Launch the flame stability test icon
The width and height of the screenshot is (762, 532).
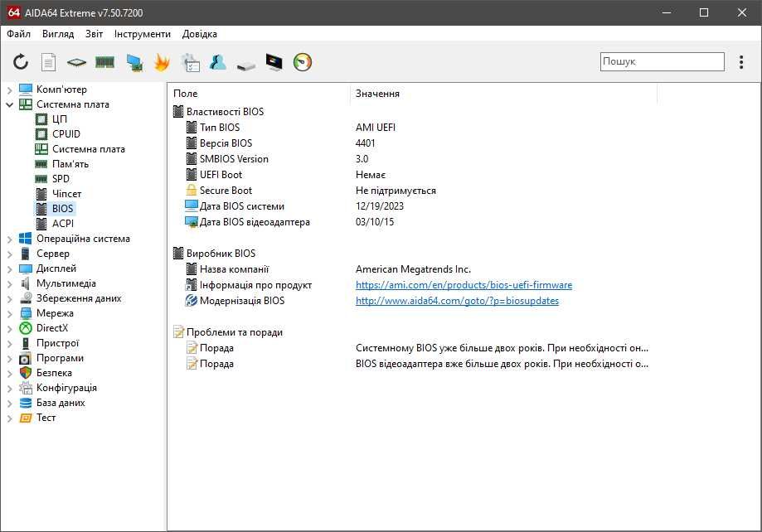click(x=162, y=62)
